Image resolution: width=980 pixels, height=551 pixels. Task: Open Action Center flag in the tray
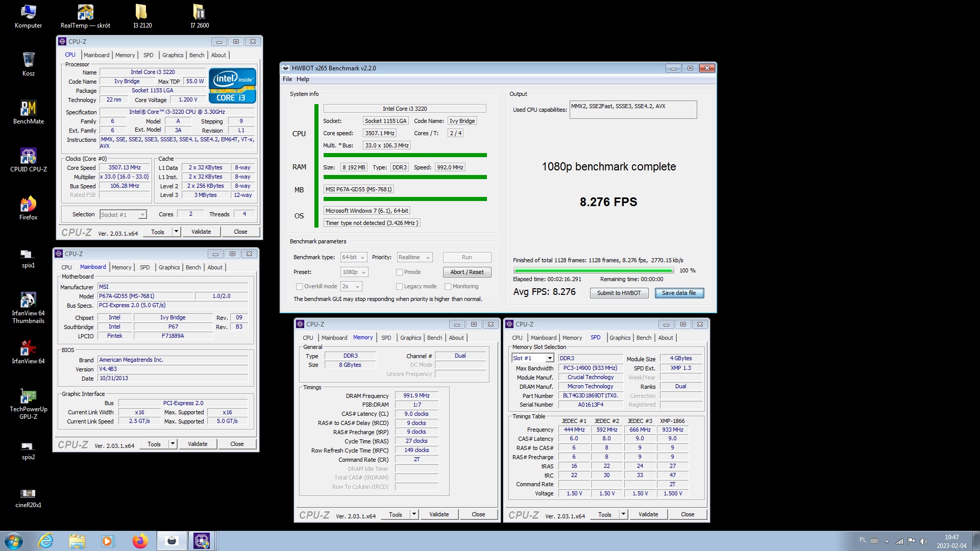coord(911,541)
